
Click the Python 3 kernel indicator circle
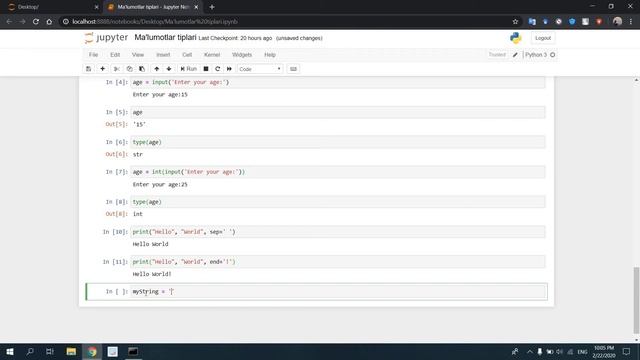coord(553,55)
